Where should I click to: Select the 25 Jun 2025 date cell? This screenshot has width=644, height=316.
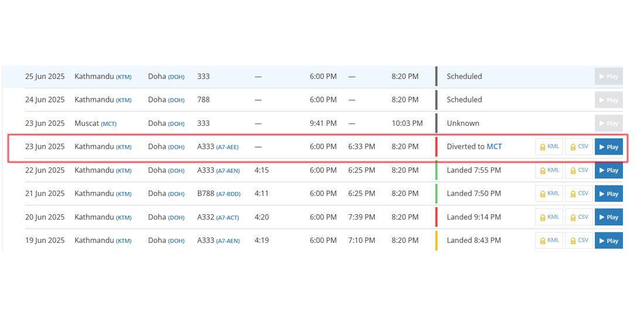pyautogui.click(x=44, y=76)
